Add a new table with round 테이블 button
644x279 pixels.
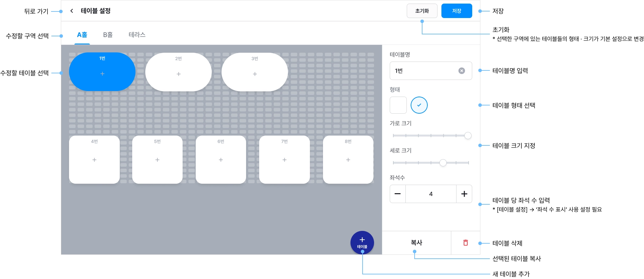pos(362,243)
